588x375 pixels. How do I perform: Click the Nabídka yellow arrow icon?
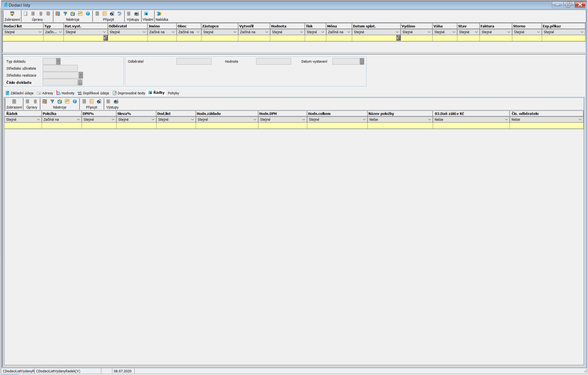(159, 14)
